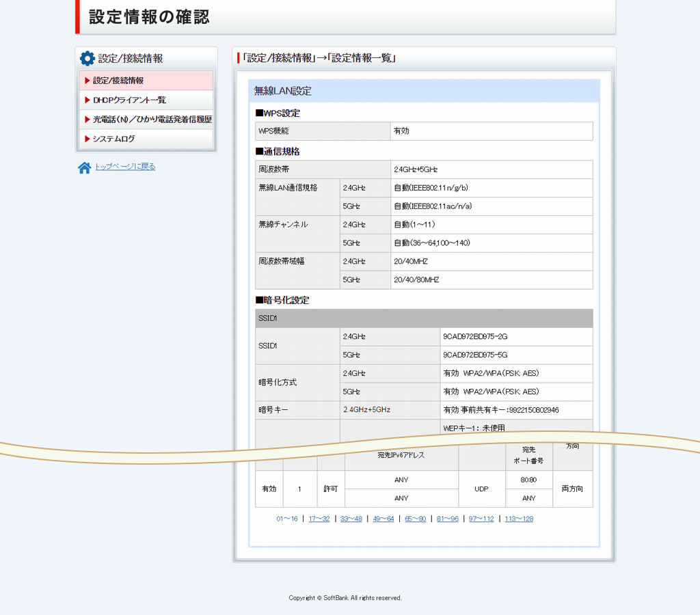This screenshot has width=700, height=615.
Task: Click the 無線LAN設定 section header
Action: pyautogui.click(x=424, y=91)
